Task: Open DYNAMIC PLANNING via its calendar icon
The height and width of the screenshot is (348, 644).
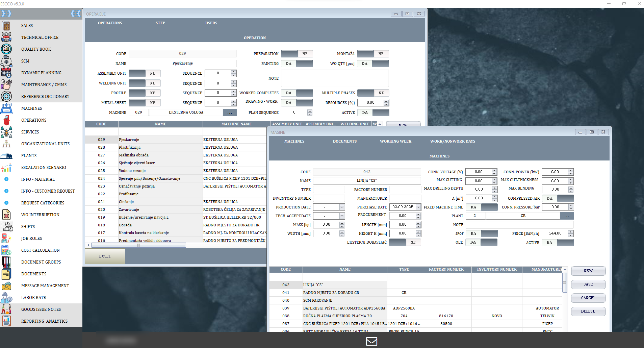Action: tap(7, 73)
